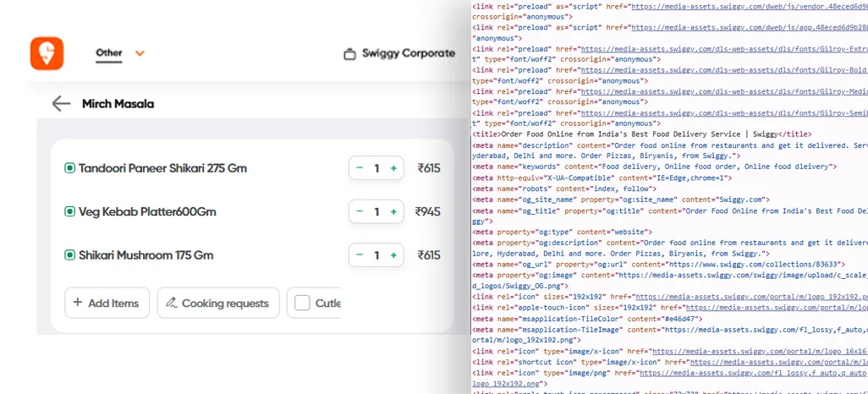Screen dimensions: 868x394
Task: Open the Swiggy Corporate link
Action: 399,53
